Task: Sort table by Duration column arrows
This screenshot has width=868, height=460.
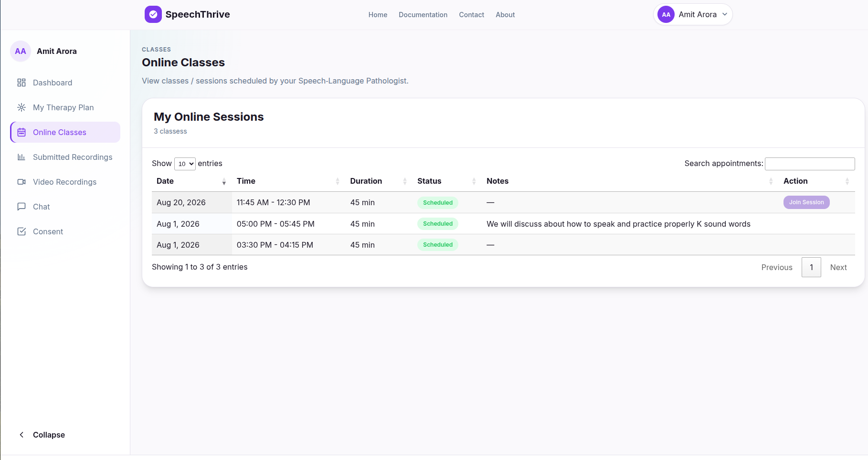Action: coord(405,181)
